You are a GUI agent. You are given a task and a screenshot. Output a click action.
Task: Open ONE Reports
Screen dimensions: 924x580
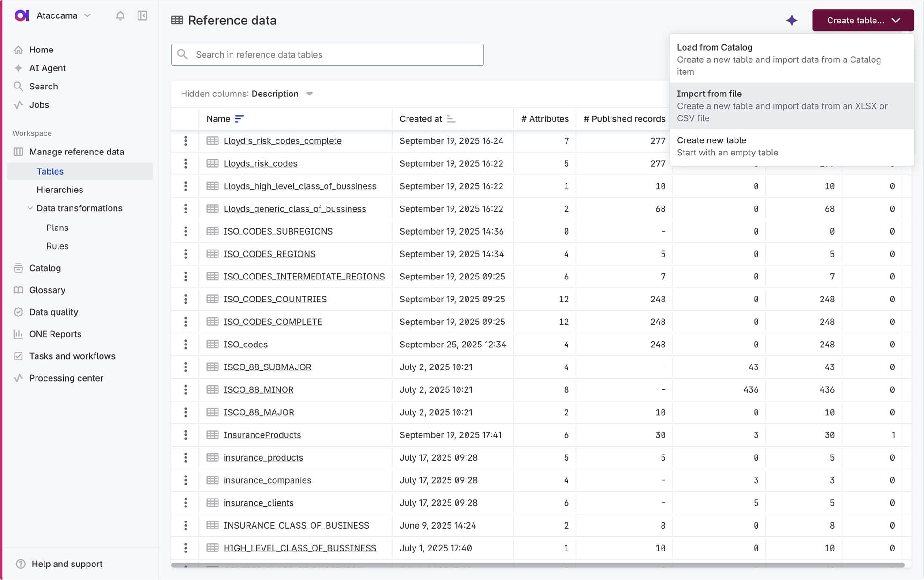point(55,334)
